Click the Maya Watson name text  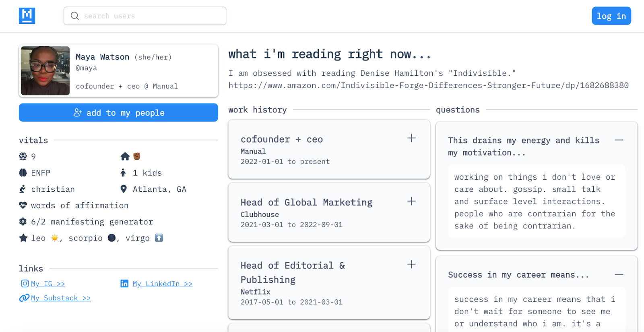coord(103,57)
